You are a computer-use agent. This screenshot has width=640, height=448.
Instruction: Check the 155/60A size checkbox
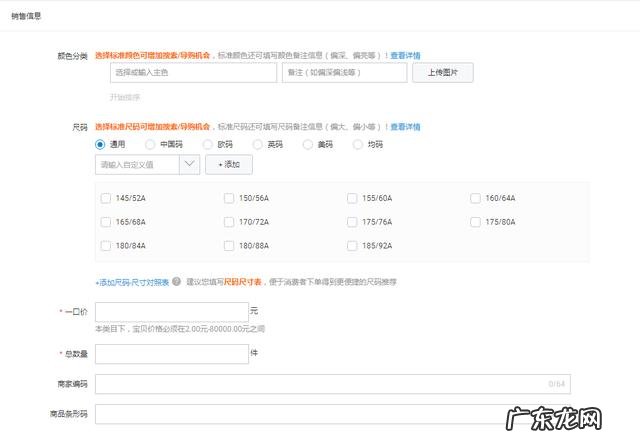point(352,198)
